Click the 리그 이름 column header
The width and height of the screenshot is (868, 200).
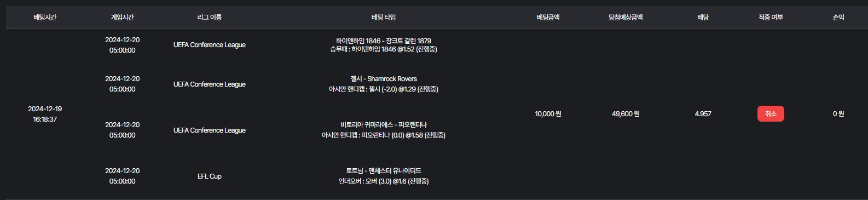(209, 18)
